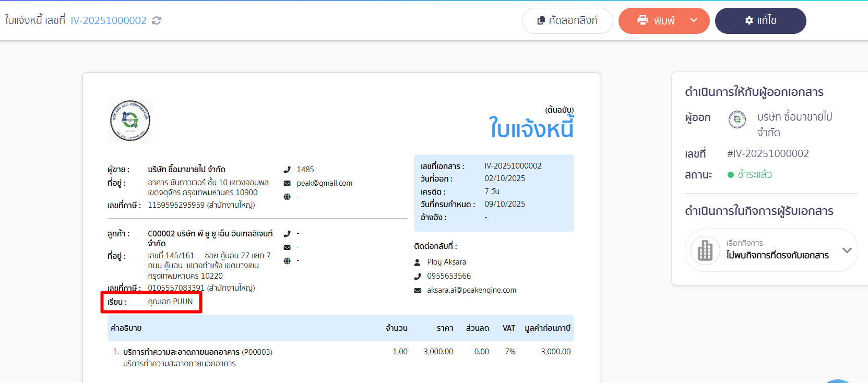Click the attention name คุณเอก PUUN
868x383 pixels.
(x=170, y=302)
